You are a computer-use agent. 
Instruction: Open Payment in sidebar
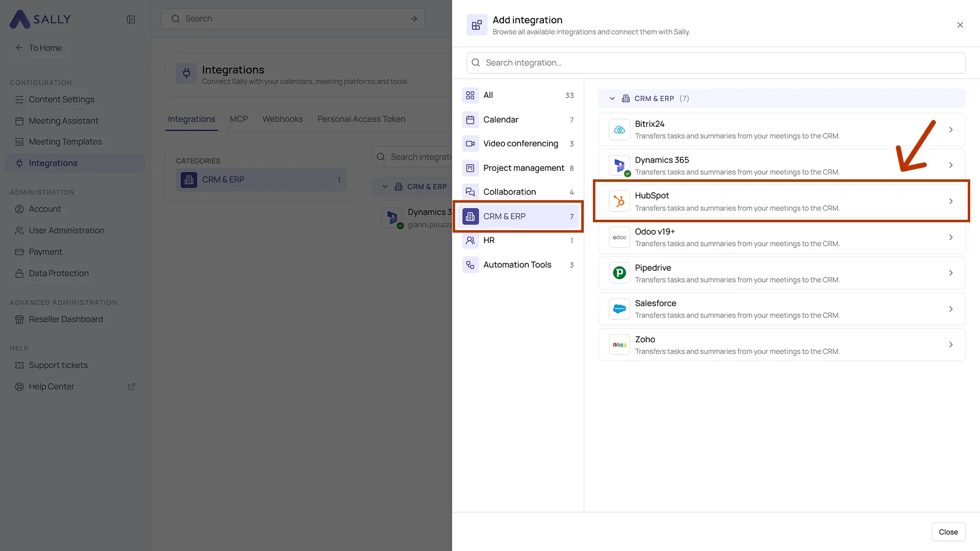point(75,252)
